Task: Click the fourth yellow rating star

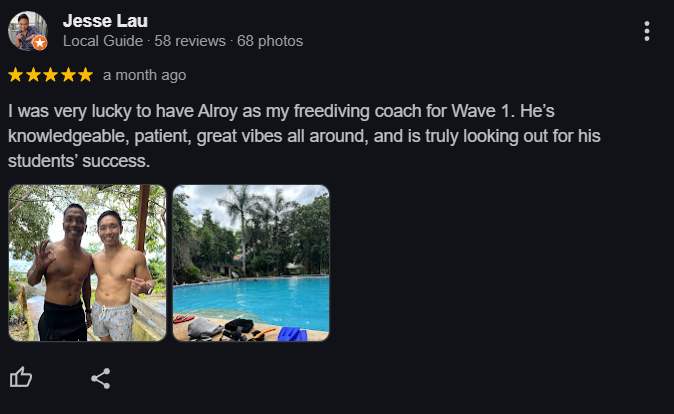Action: click(x=68, y=75)
